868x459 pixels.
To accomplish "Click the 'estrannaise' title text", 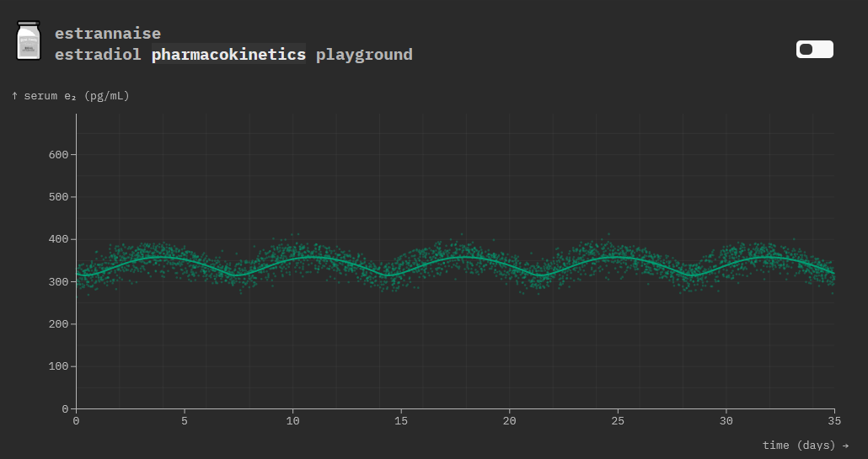I will click(107, 34).
